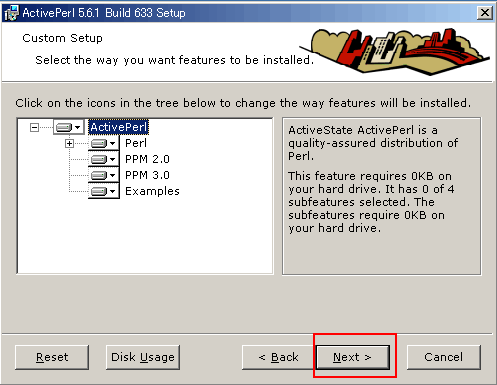The width and height of the screenshot is (497, 385).
Task: Proceed with the Next button
Action: (353, 357)
